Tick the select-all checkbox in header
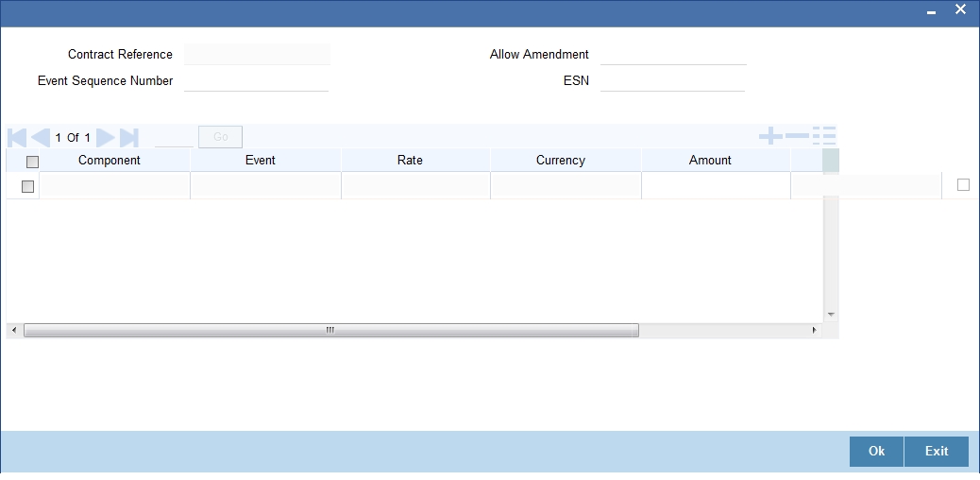Viewport: 980px width, 480px height. (32, 163)
